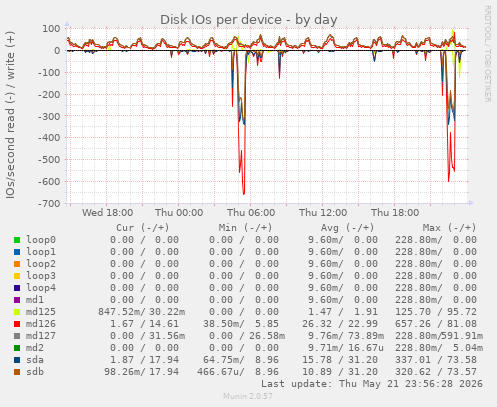Click the md1 magenta legend swatch

coord(17,300)
